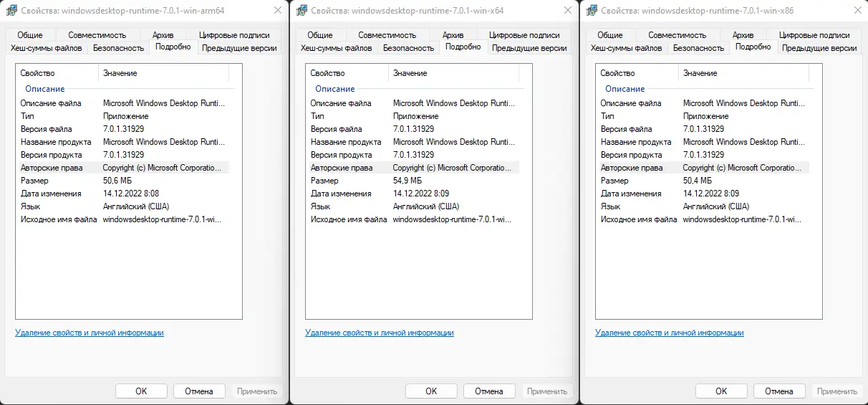The height and width of the screenshot is (405, 868).
Task: Click Отмена button in x86 properties window
Action: click(779, 391)
